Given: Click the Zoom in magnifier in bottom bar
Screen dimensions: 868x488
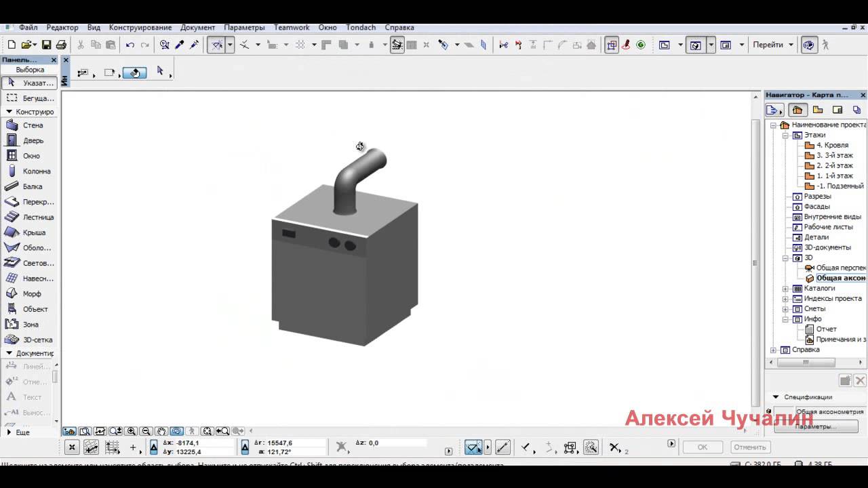Looking at the screenshot, I should (x=132, y=431).
